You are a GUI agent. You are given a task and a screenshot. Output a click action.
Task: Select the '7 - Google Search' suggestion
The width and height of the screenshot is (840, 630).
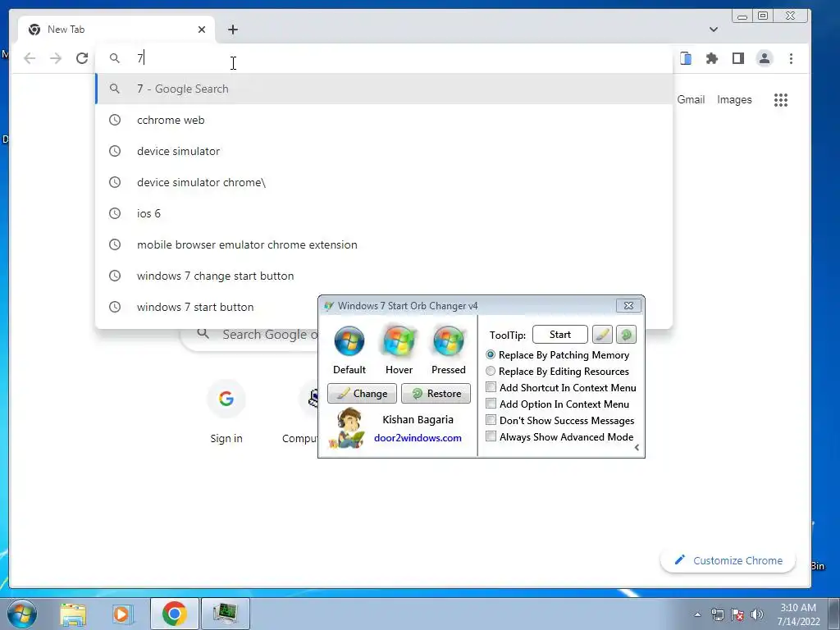(x=384, y=89)
